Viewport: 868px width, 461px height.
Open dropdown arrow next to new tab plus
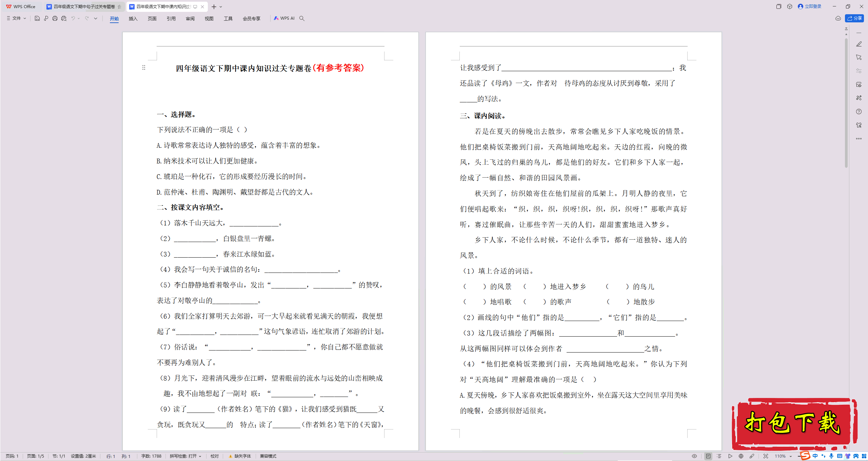pyautogui.click(x=221, y=7)
